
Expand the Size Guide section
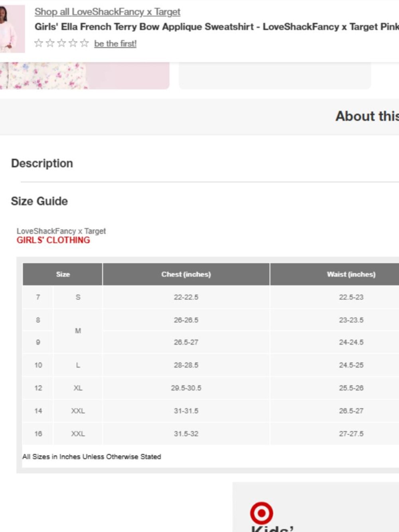(39, 201)
